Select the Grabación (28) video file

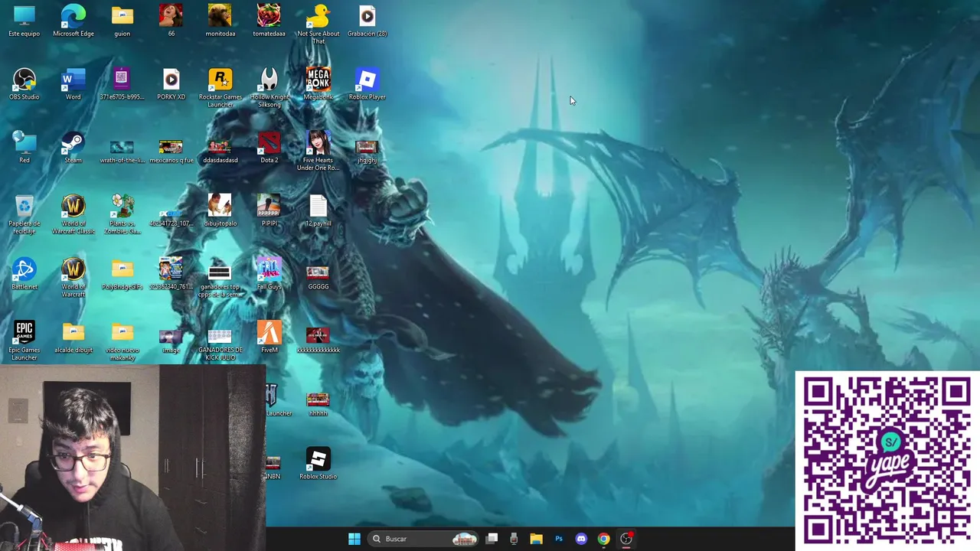tap(367, 21)
